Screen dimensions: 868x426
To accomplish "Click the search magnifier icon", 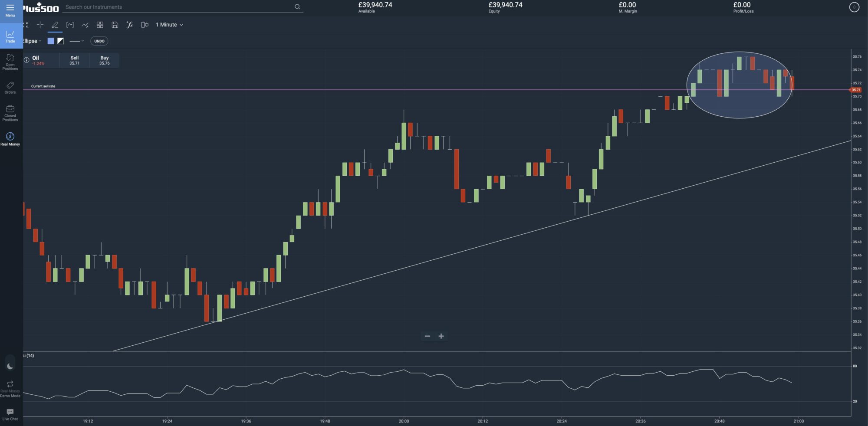I will [297, 7].
